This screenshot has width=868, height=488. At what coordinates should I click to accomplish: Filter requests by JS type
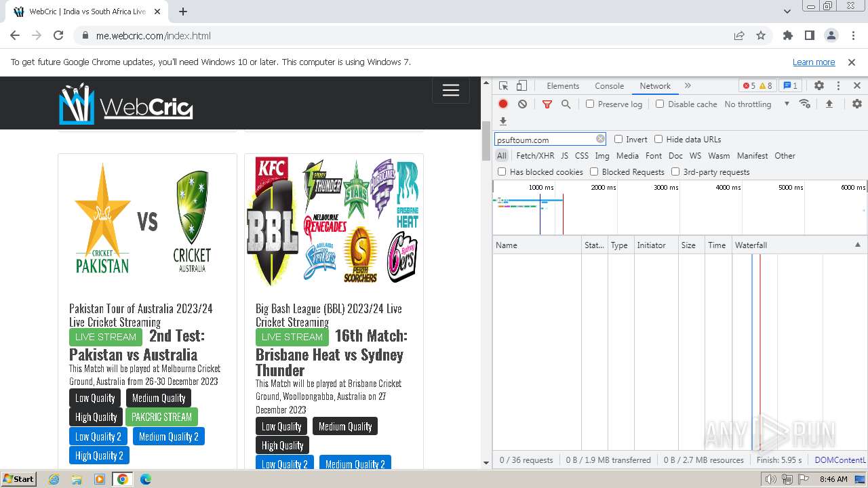(564, 155)
